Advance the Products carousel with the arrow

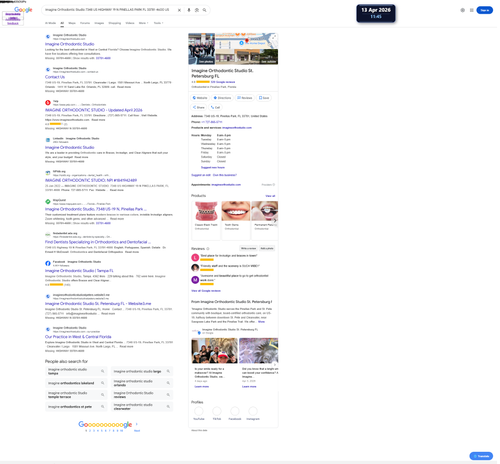(x=275, y=220)
